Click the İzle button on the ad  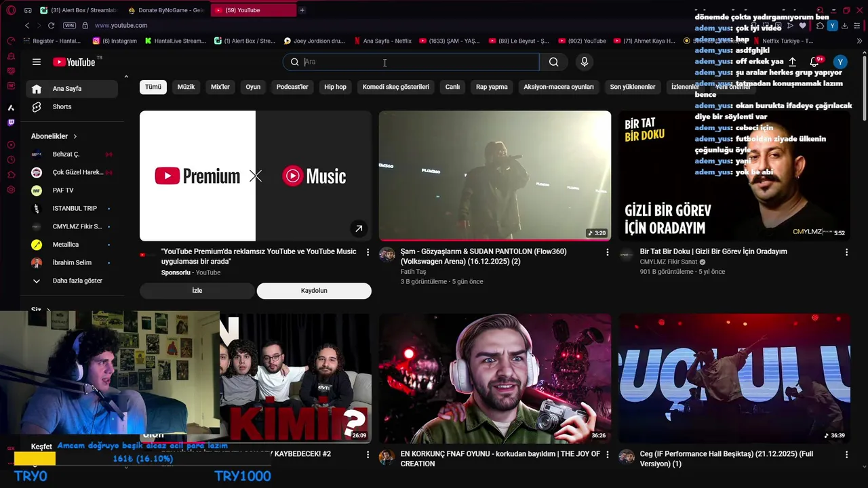[x=197, y=291]
